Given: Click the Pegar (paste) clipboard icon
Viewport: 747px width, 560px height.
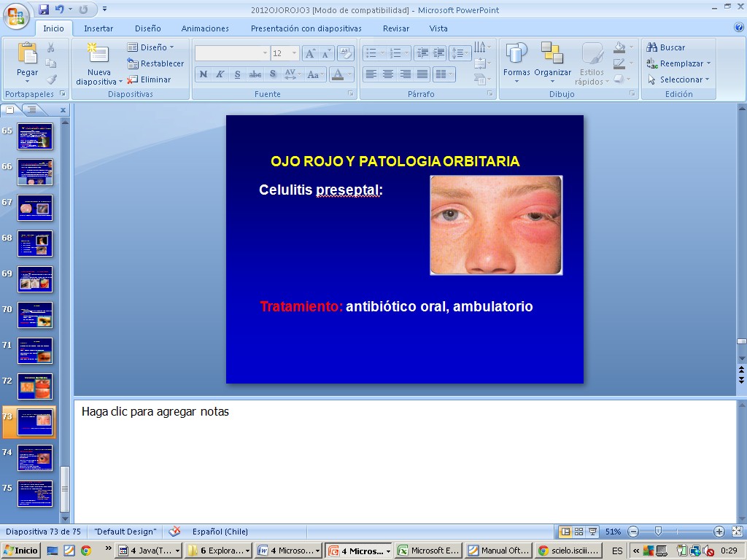Looking at the screenshot, I should click(27, 54).
